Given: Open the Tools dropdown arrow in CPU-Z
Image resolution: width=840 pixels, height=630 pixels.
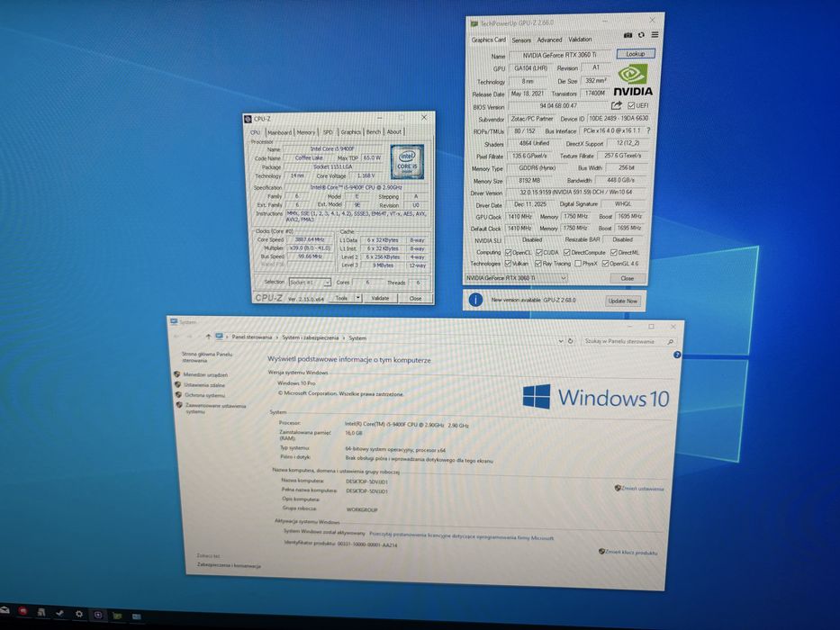Looking at the screenshot, I should 357,298.
